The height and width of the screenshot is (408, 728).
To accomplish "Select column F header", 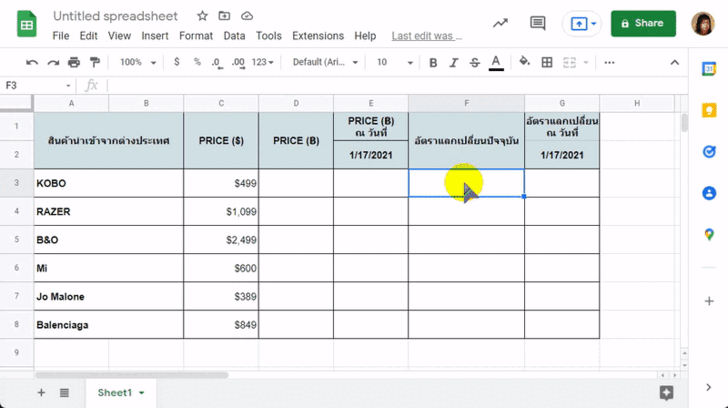I will coord(466,103).
